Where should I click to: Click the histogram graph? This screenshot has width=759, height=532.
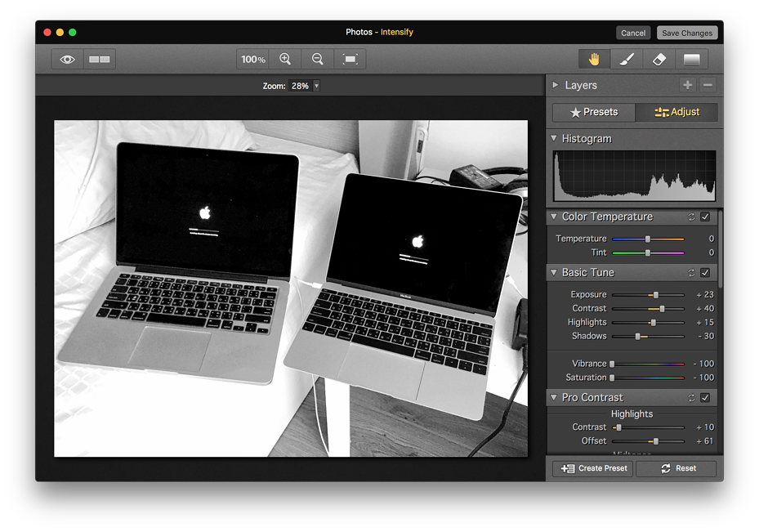click(634, 176)
